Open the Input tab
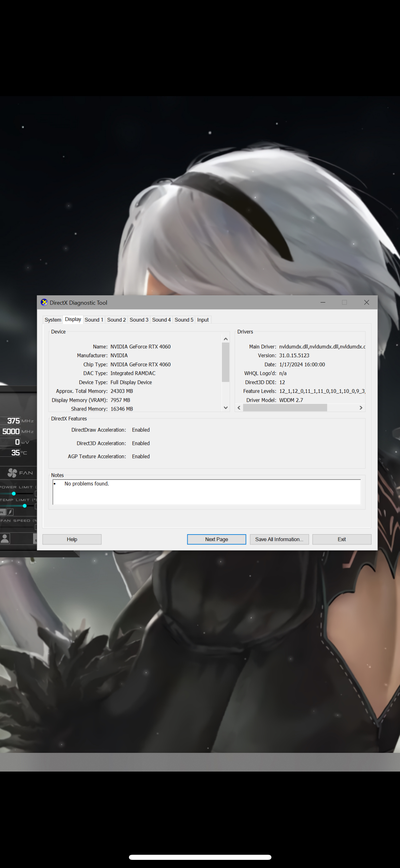Screen dimensions: 400x868 (203, 320)
